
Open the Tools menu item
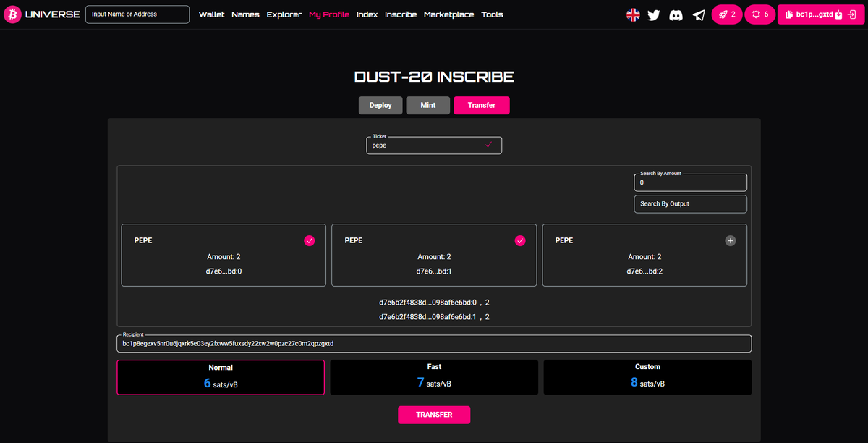(x=492, y=14)
